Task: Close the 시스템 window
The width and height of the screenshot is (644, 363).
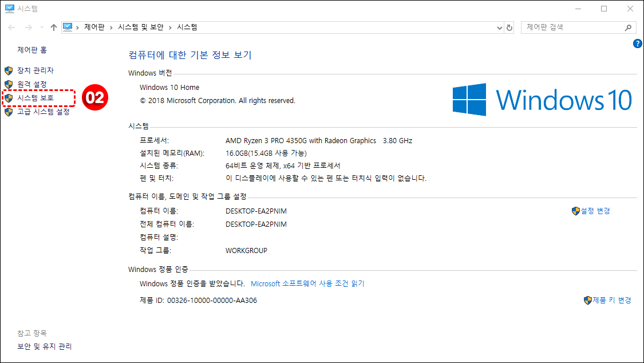Action: 630,9
